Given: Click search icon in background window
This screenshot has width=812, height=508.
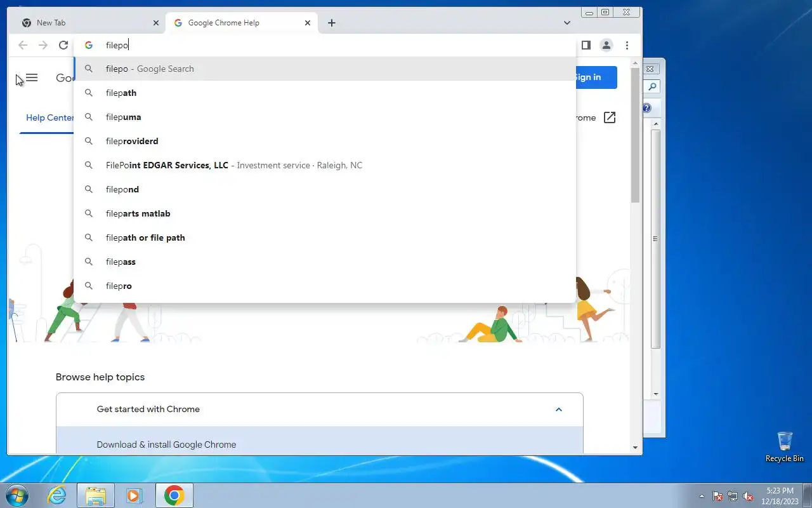Looking at the screenshot, I should tap(653, 87).
